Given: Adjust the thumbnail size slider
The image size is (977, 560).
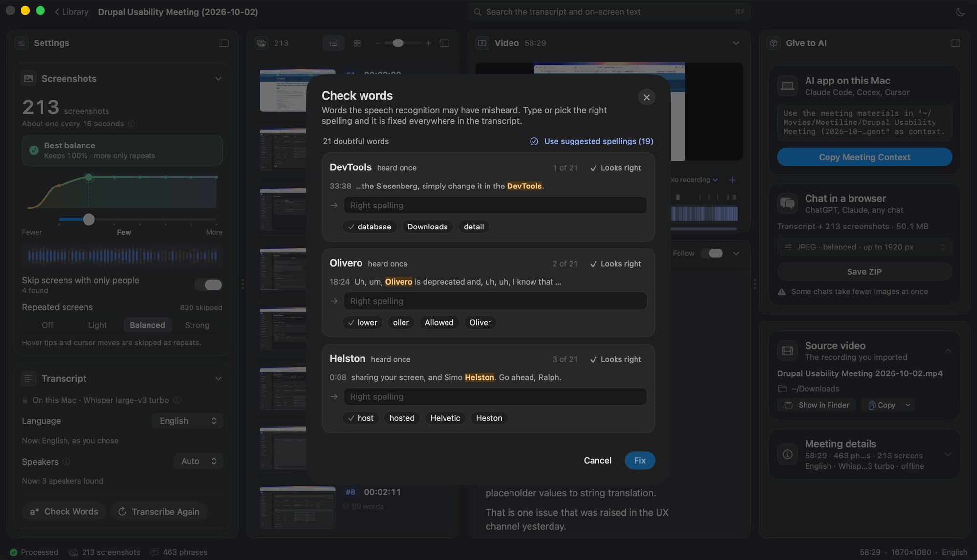Looking at the screenshot, I should point(398,43).
